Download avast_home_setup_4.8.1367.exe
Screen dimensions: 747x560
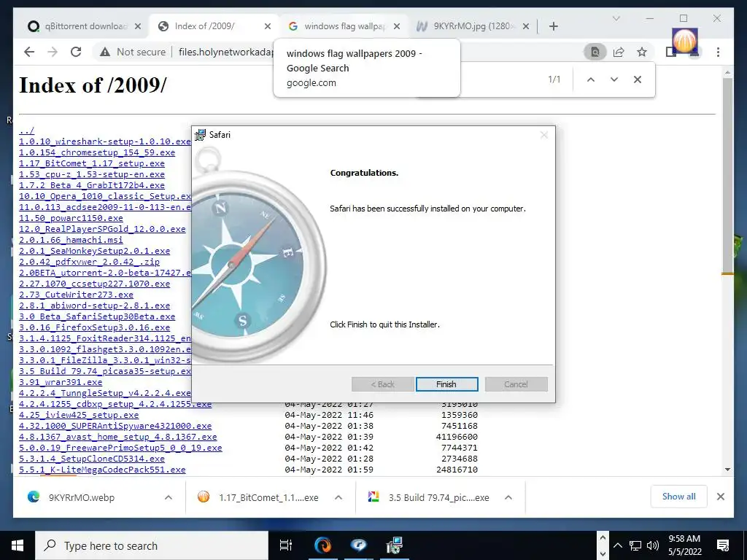118,437
